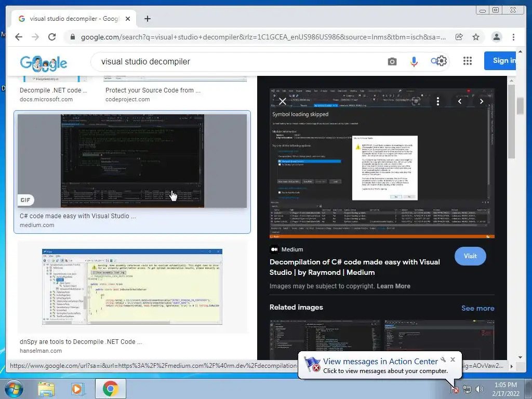
Task: Open first related image thumbnail
Action: (325, 339)
